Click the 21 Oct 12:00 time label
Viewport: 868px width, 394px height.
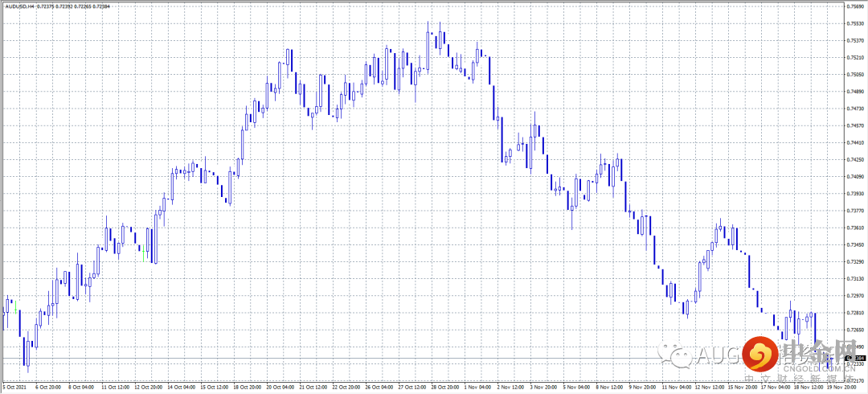pos(312,388)
